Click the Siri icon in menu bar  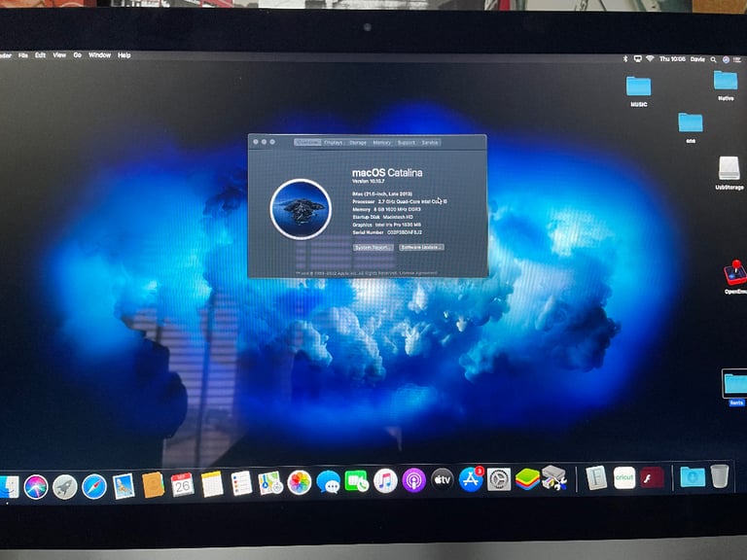tap(726, 59)
